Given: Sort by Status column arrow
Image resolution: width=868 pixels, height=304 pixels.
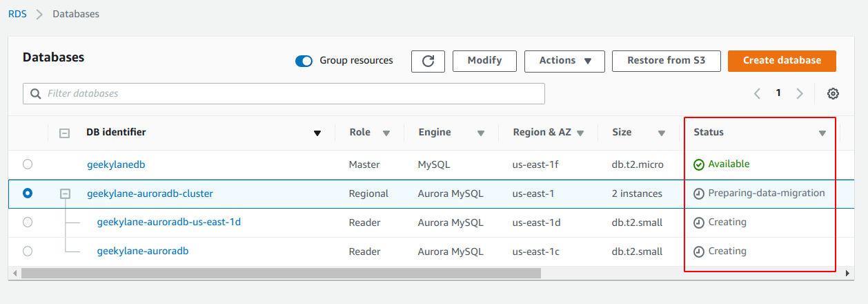Looking at the screenshot, I should point(822,133).
